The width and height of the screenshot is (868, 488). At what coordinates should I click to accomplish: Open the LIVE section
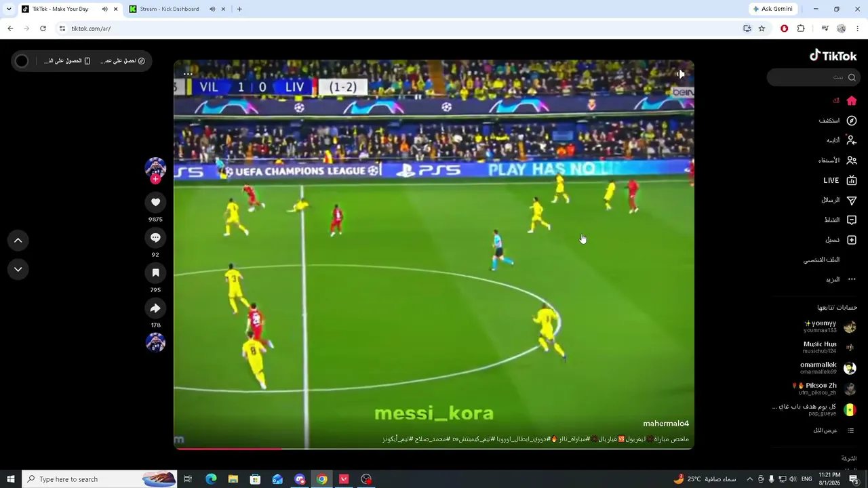pyautogui.click(x=840, y=180)
